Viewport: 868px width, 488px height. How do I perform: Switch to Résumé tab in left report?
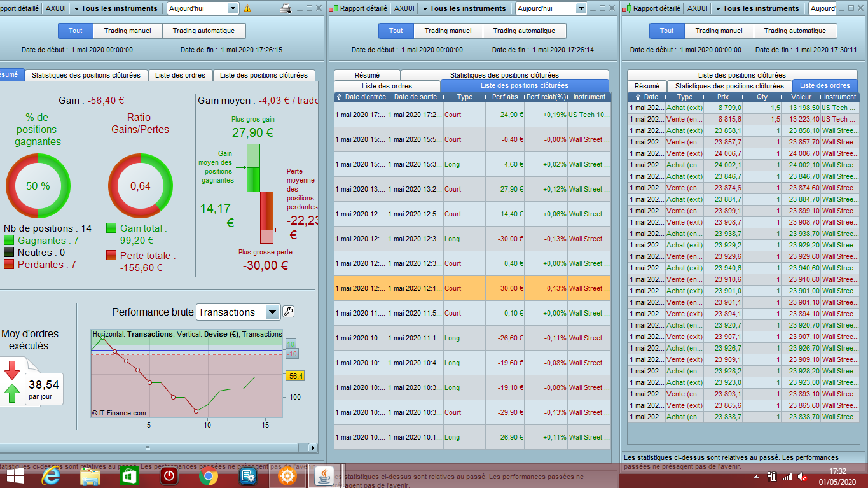(11, 74)
